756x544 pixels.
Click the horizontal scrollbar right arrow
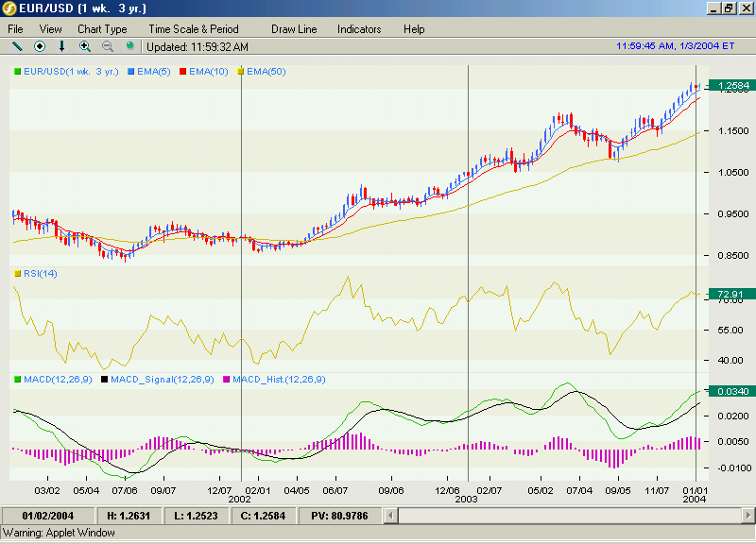click(x=748, y=516)
